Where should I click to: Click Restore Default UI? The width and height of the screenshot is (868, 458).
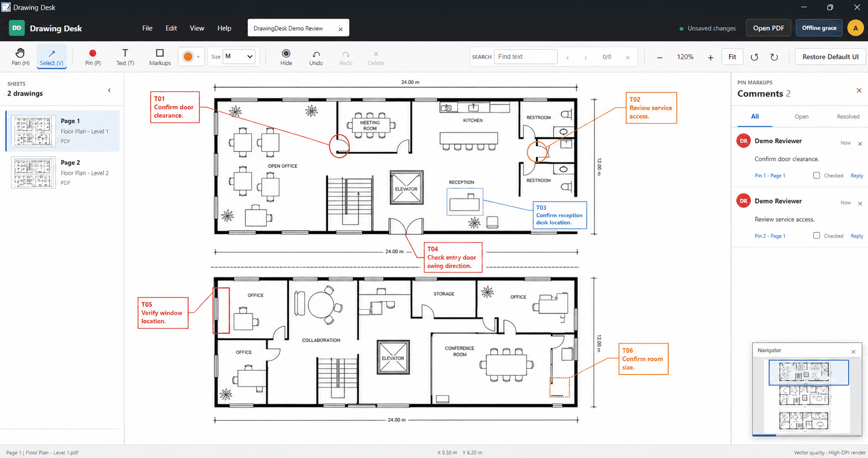(830, 57)
